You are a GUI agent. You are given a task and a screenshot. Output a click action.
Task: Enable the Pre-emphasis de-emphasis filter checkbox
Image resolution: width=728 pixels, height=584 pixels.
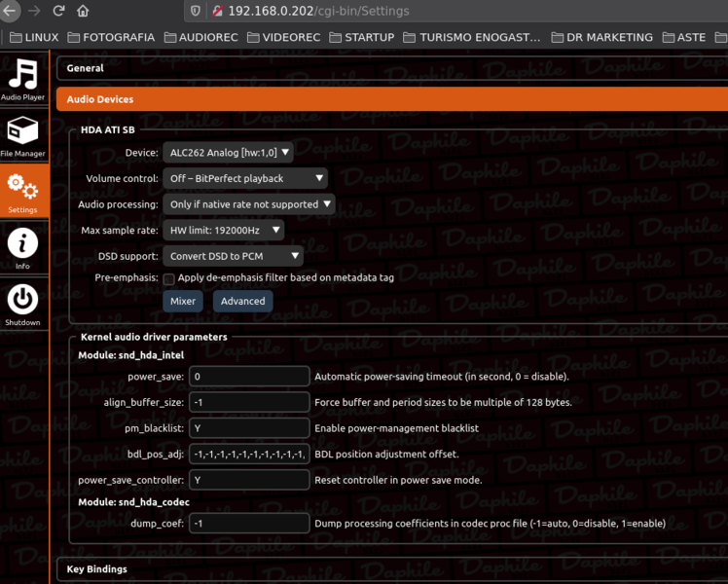tap(169, 278)
